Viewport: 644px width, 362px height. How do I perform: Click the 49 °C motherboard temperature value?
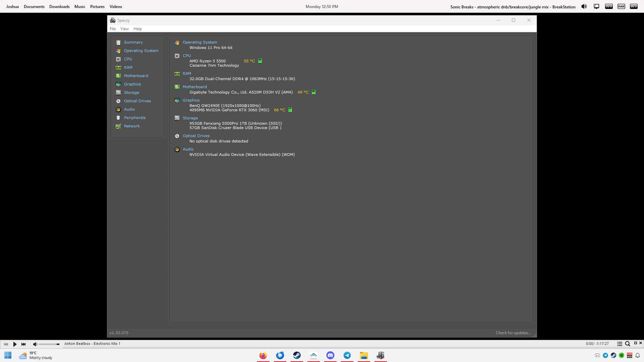coord(303,92)
